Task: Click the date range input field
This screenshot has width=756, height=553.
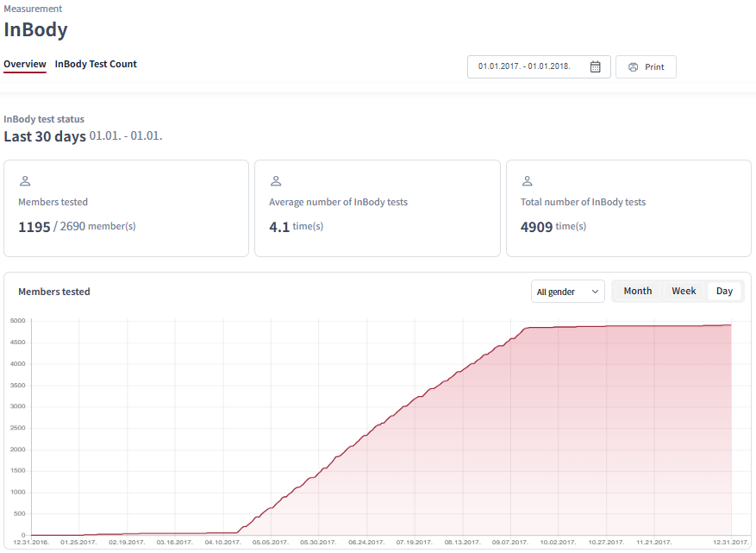Action: tap(539, 66)
